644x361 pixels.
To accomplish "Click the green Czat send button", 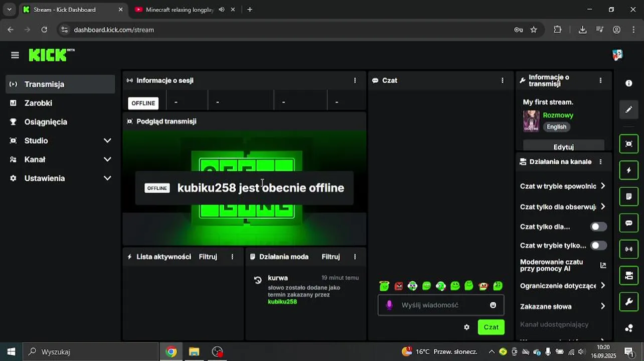I will point(491,327).
